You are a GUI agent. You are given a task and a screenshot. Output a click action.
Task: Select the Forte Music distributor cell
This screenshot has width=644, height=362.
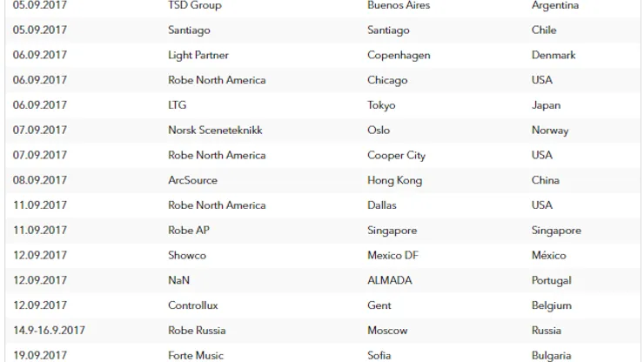[196, 355]
